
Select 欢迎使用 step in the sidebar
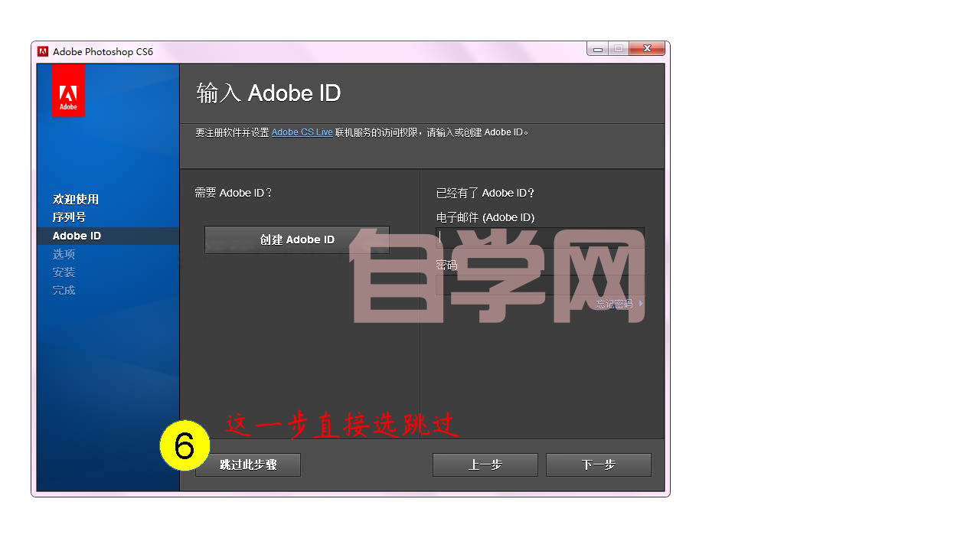click(x=76, y=199)
